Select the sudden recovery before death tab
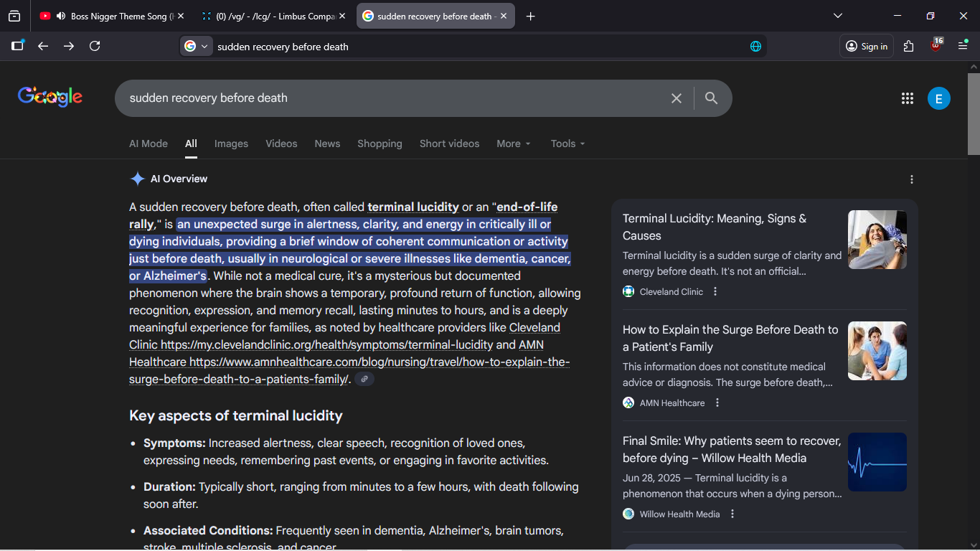980x551 pixels. pos(435,16)
